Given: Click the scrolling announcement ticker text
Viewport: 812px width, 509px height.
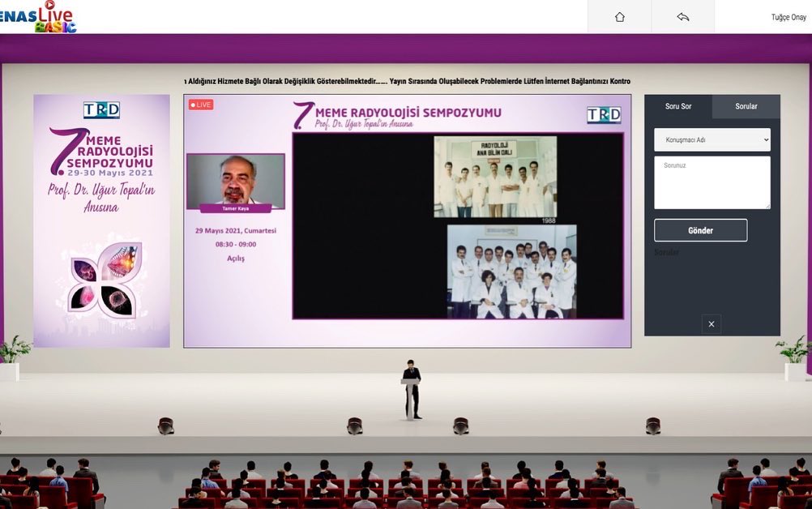Looking at the screenshot, I should pos(408,81).
